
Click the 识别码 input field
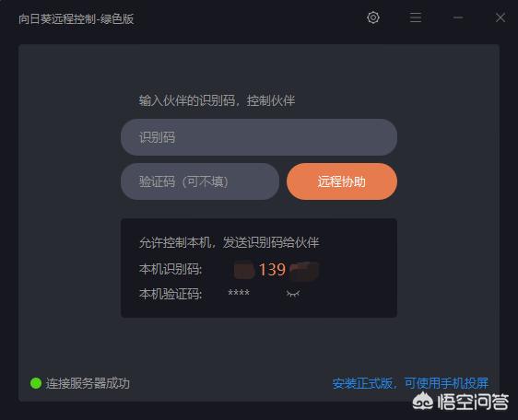coord(259,137)
